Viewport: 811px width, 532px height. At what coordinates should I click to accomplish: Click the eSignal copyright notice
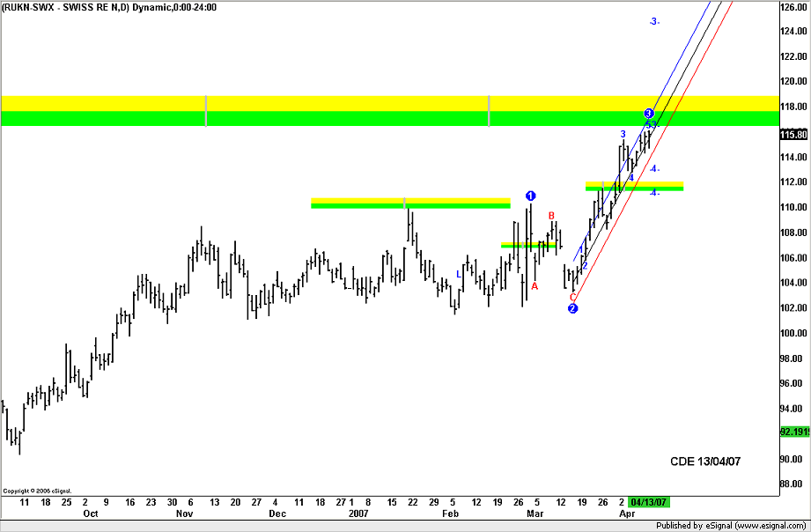(x=37, y=491)
